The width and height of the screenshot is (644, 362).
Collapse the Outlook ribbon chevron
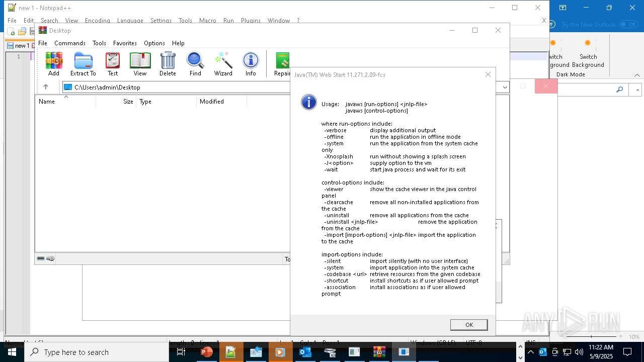tap(637, 75)
